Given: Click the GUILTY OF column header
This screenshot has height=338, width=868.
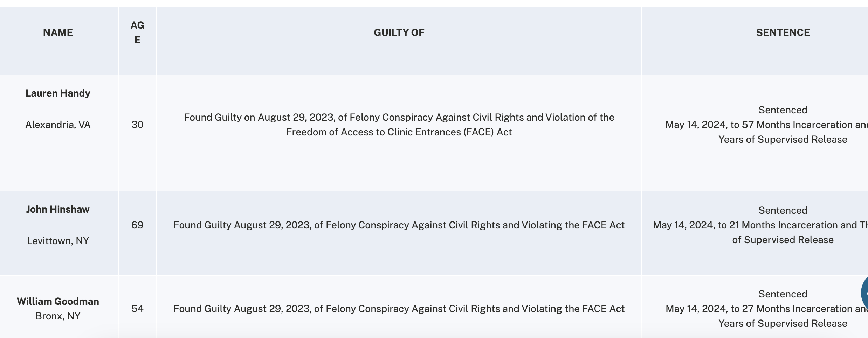Looking at the screenshot, I should 399,33.
